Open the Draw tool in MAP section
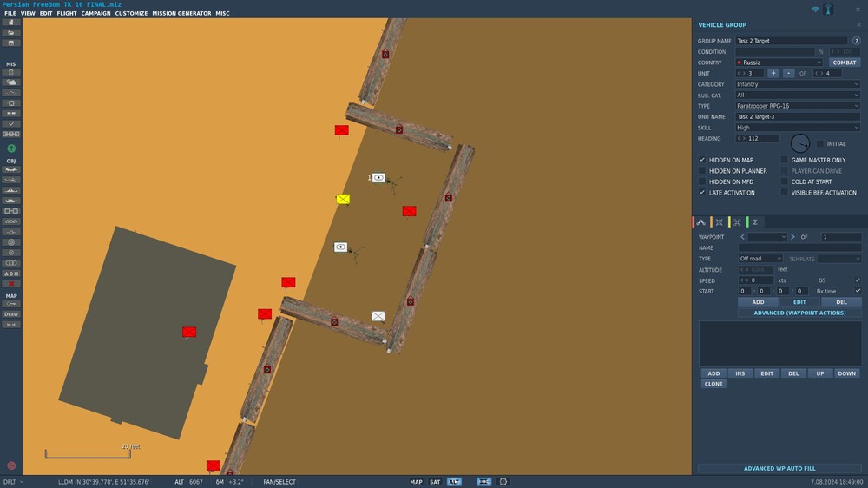The image size is (868, 488). click(x=11, y=314)
